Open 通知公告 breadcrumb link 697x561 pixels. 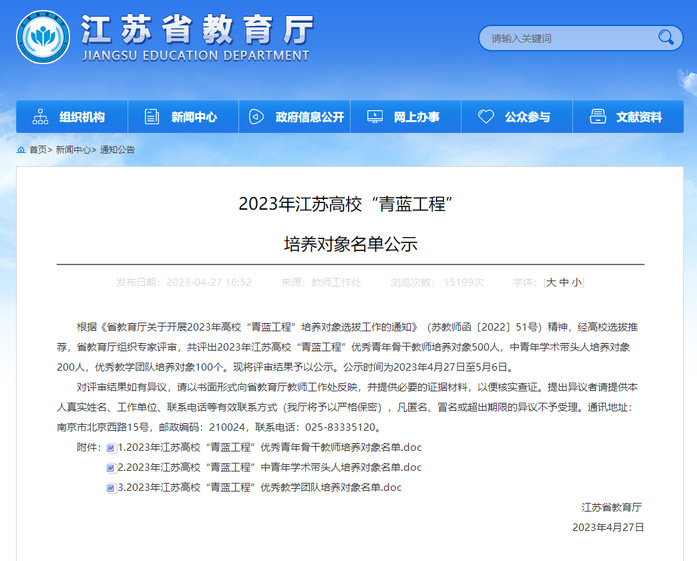(117, 150)
